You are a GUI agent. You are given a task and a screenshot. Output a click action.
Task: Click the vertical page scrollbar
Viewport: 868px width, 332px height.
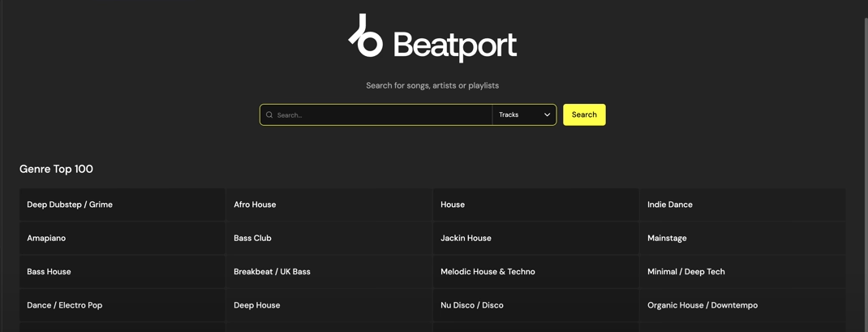tap(865, 162)
